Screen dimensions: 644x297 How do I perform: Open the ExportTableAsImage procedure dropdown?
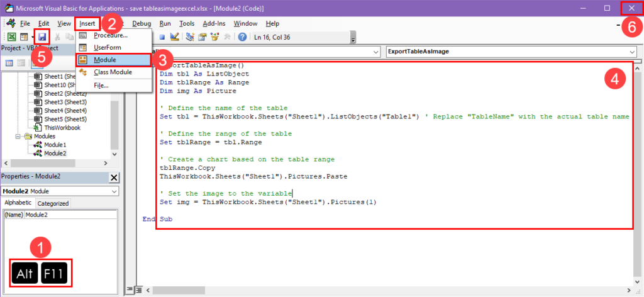[x=631, y=52]
